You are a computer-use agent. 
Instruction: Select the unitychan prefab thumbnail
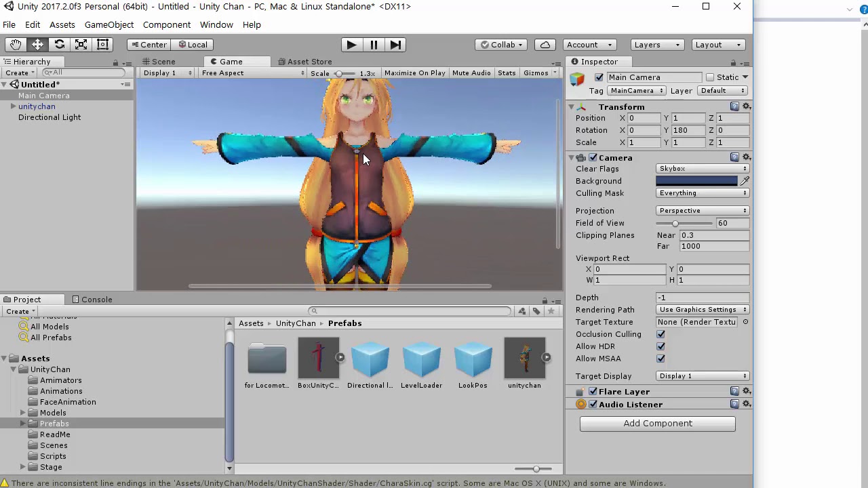pyautogui.click(x=524, y=357)
